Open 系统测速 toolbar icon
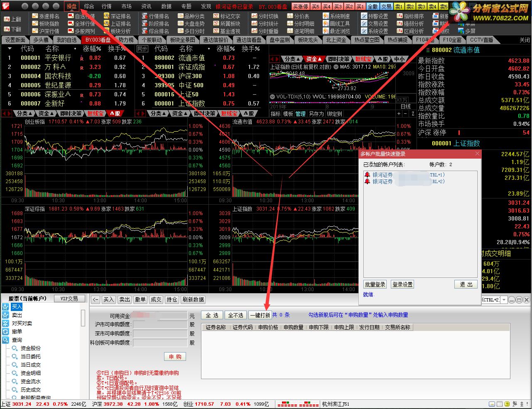This screenshot has height=409, width=532. click(336, 16)
